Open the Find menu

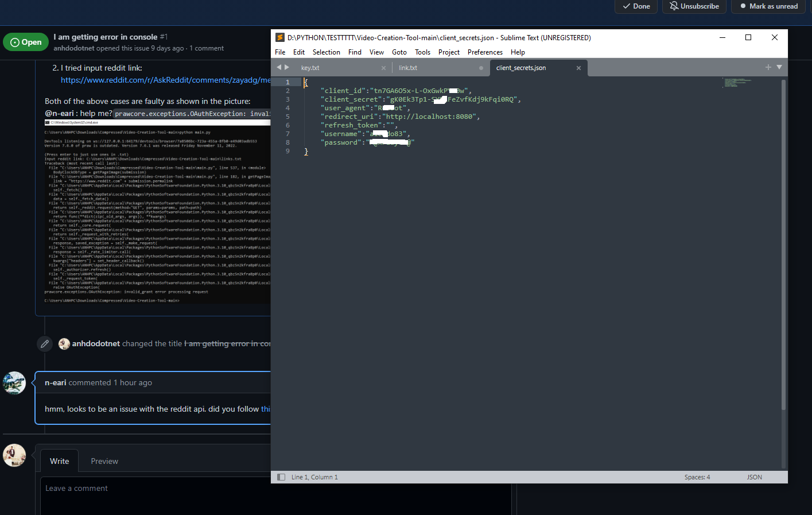tap(355, 52)
